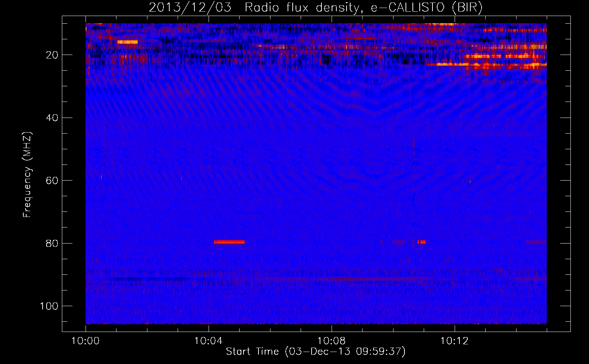Screen dimensions: 589x364
Task: Click the 10:12 time tick label
Action: point(454,341)
